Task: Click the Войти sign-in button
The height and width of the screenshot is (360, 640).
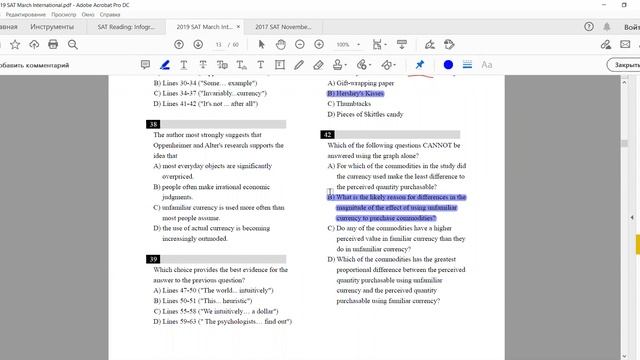Action: (x=631, y=27)
